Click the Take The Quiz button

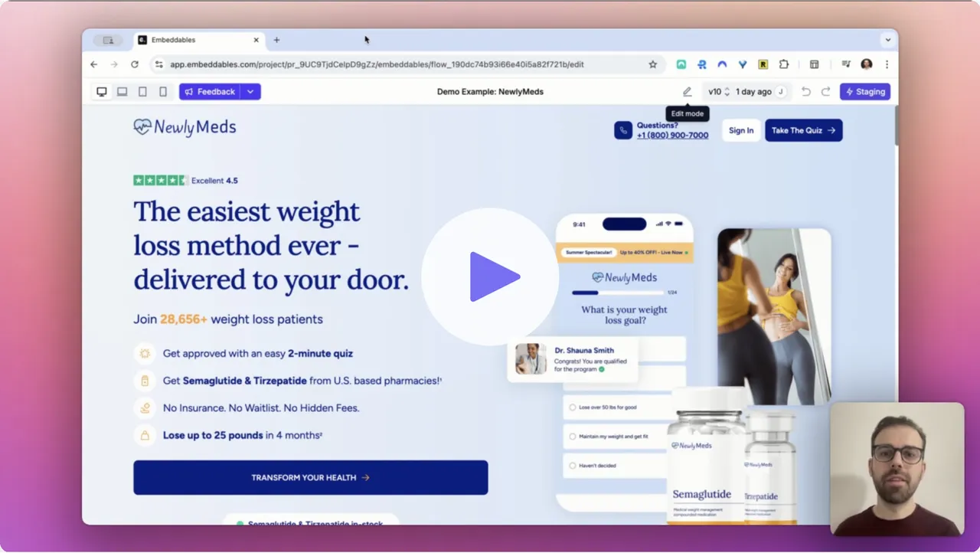pyautogui.click(x=804, y=130)
